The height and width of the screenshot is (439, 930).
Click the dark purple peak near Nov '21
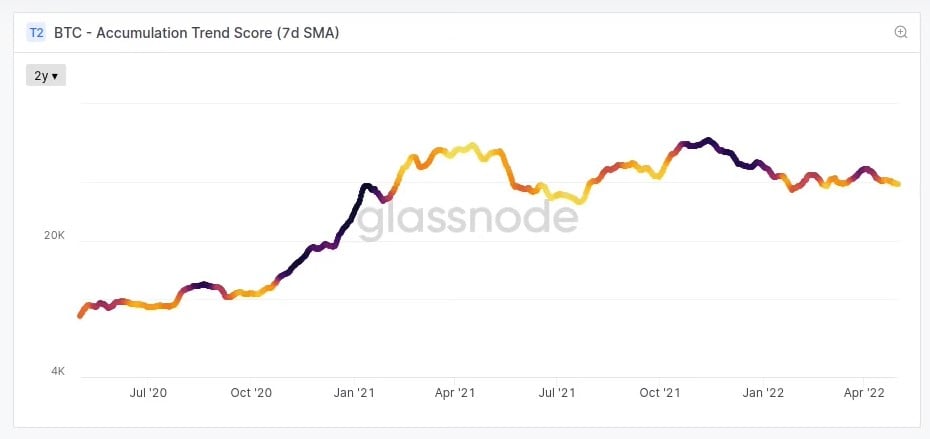pyautogui.click(x=707, y=141)
